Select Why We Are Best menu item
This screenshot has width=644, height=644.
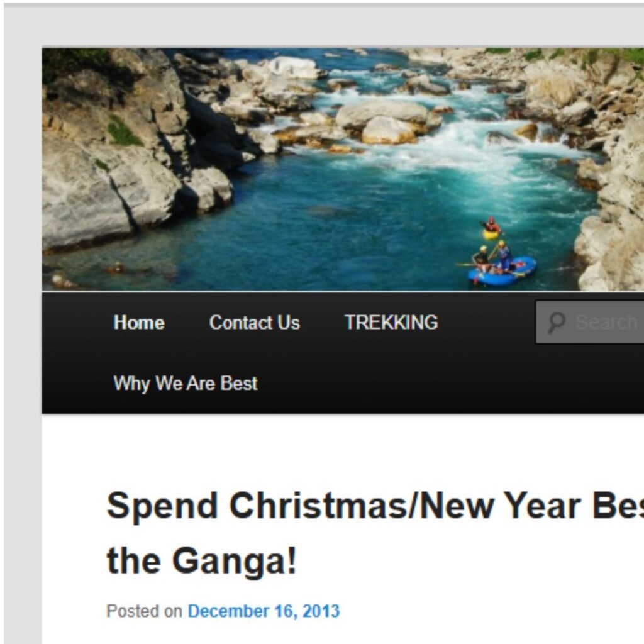[x=186, y=383]
